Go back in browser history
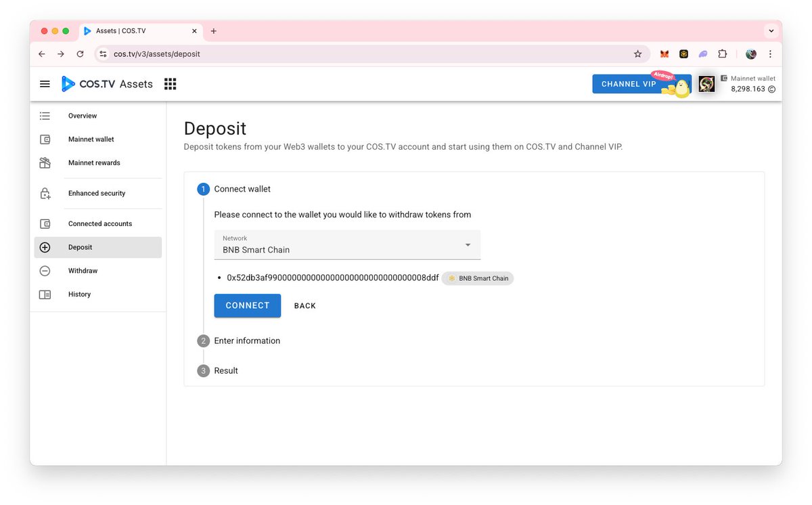 click(x=42, y=54)
